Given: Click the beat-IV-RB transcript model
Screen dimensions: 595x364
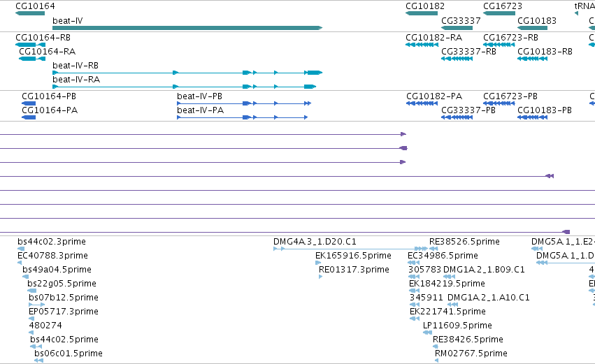Looking at the screenshot, I should click(x=187, y=73).
